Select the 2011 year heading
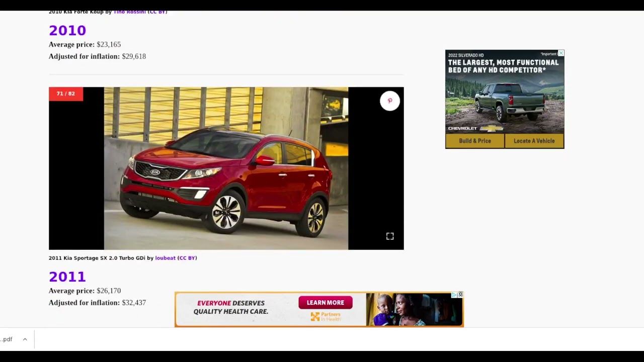 67,277
